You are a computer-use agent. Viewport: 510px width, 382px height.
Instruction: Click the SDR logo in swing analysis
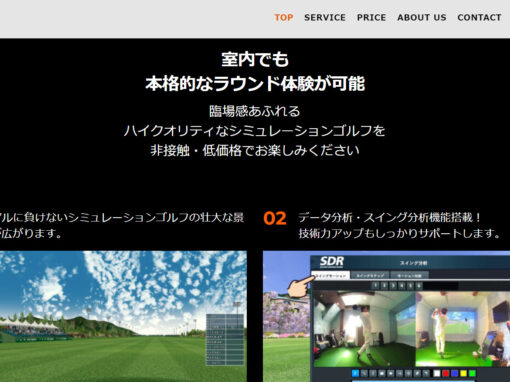[x=332, y=262]
